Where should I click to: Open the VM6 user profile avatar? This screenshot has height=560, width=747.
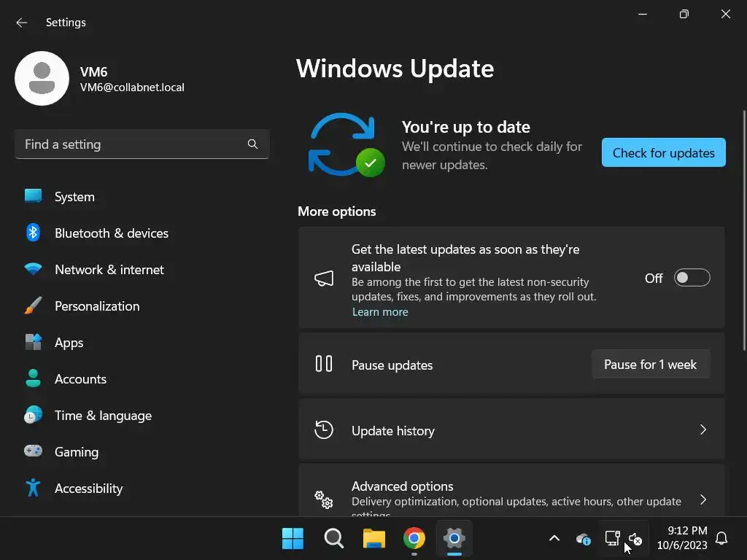pyautogui.click(x=42, y=78)
